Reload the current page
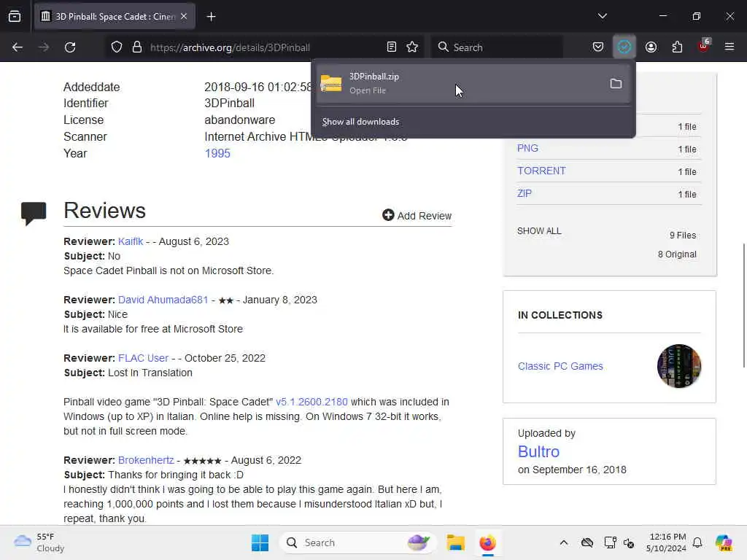The height and width of the screenshot is (560, 747). (x=70, y=47)
